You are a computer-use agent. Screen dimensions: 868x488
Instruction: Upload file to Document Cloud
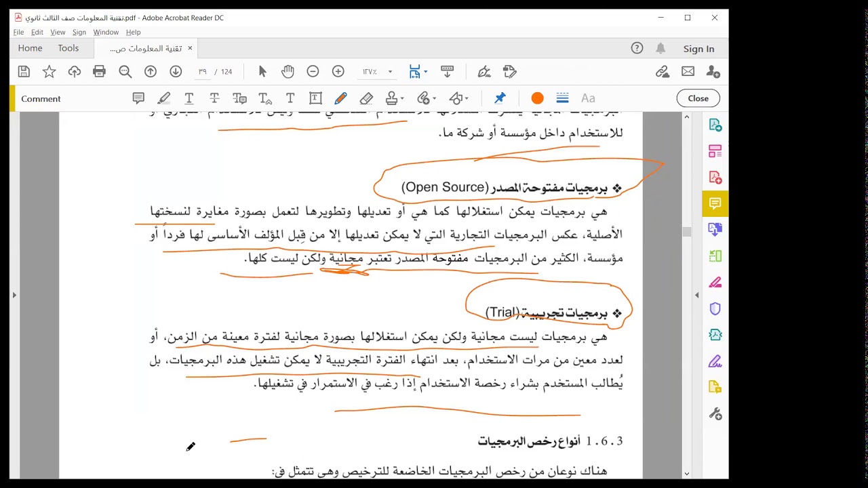(74, 71)
